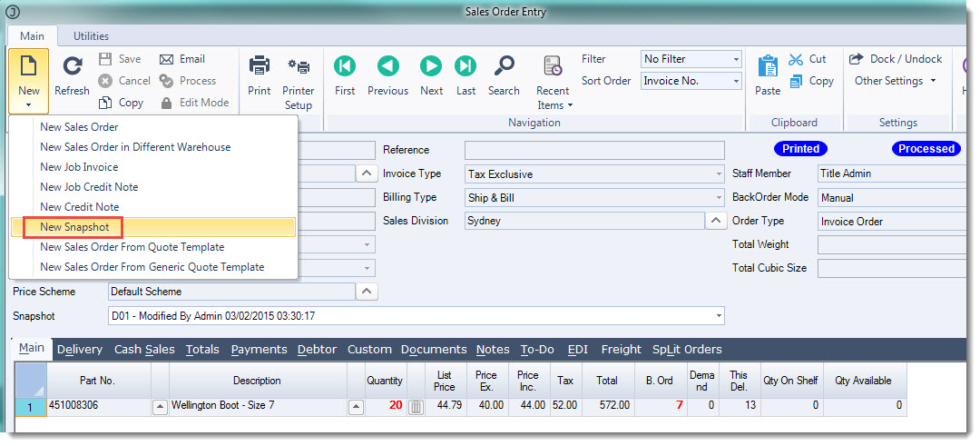
Task: Choose New Sales Order From Quote Template
Action: point(132,247)
